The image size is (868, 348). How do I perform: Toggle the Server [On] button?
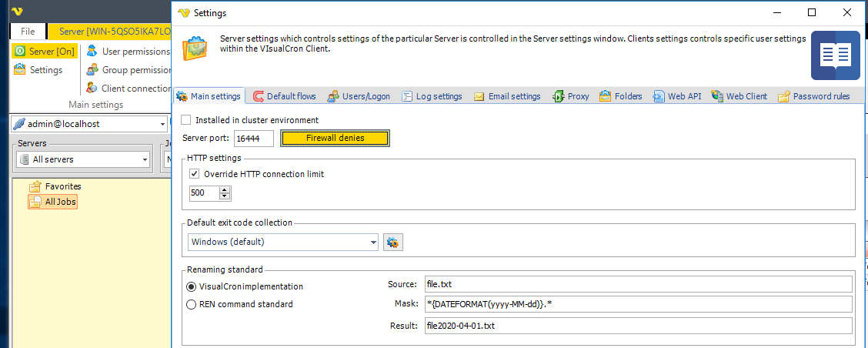pos(45,51)
